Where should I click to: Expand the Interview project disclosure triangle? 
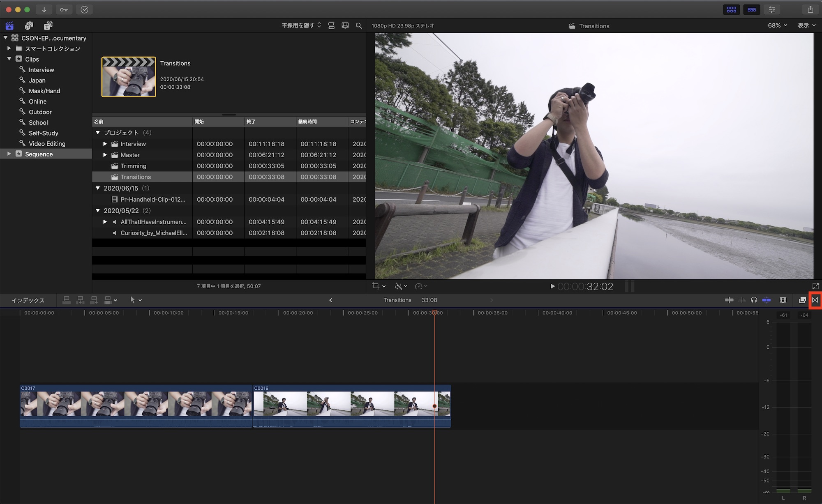tap(105, 144)
